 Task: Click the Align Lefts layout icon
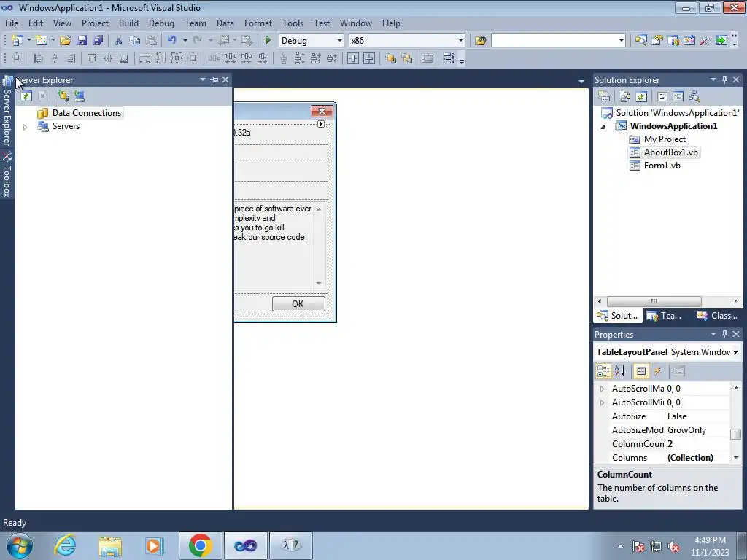(x=39, y=58)
